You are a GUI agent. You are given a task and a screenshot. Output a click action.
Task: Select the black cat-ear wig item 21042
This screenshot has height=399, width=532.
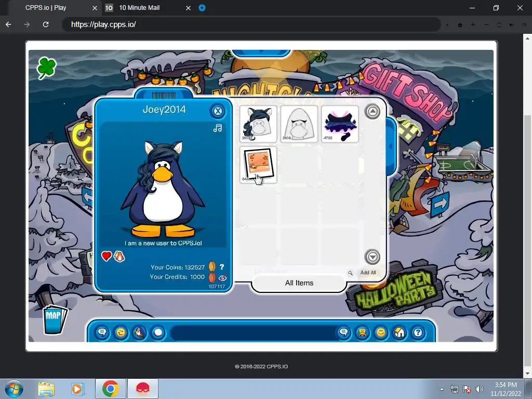(258, 124)
